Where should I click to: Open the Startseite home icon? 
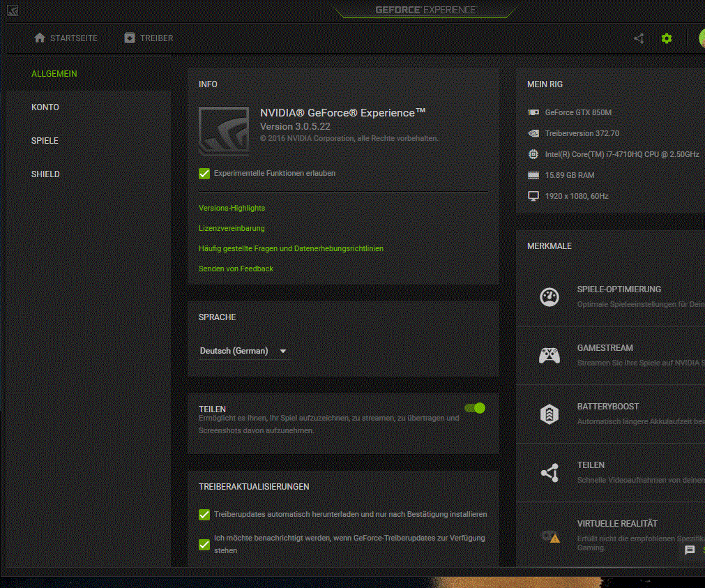click(40, 38)
